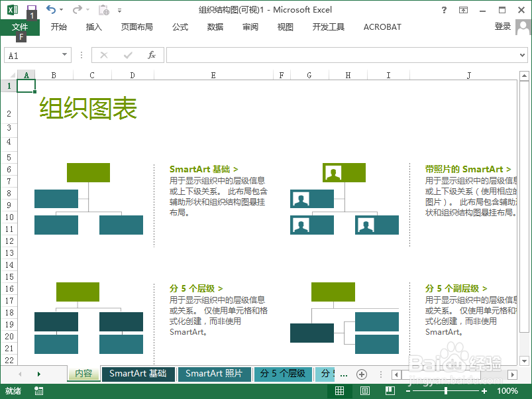Switch to the 插入 ribbon tab

(x=94, y=27)
